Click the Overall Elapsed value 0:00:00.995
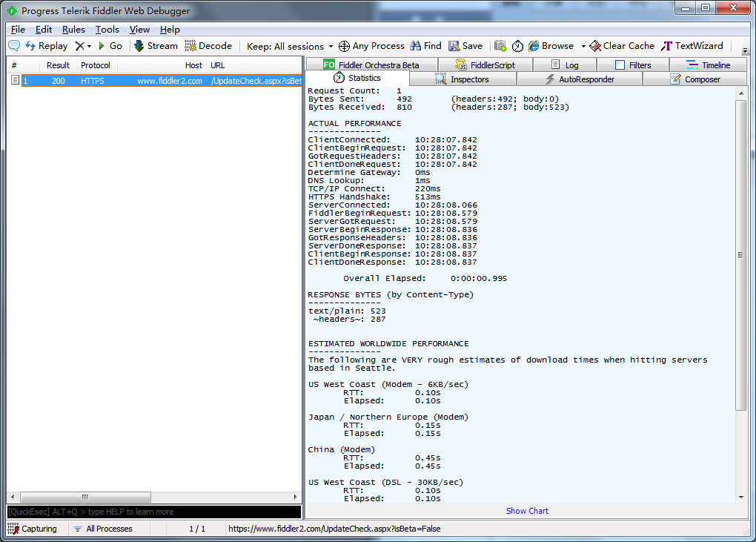The height and width of the screenshot is (542, 756). pos(478,278)
